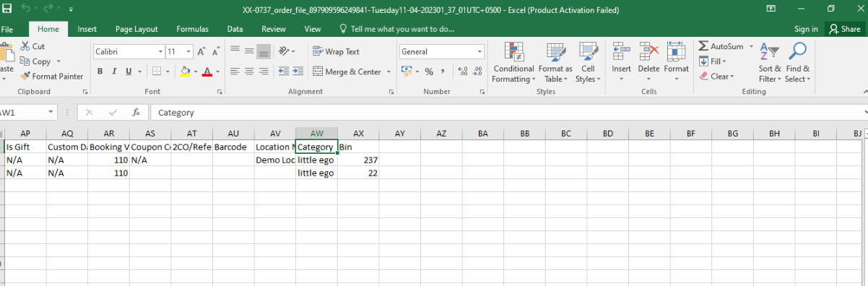This screenshot has height=286, width=868.
Task: Expand the General number format dropdown
Action: [x=479, y=52]
